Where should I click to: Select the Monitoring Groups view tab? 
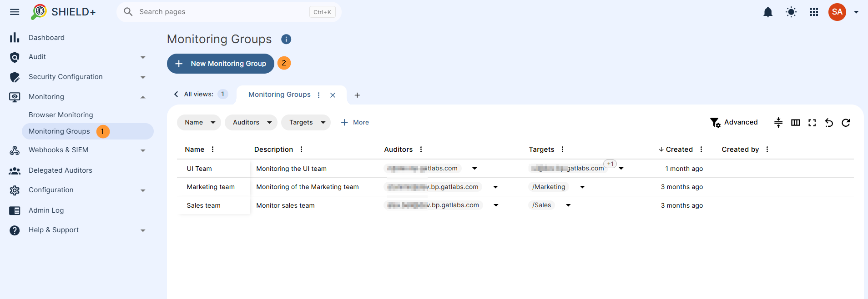coord(279,95)
